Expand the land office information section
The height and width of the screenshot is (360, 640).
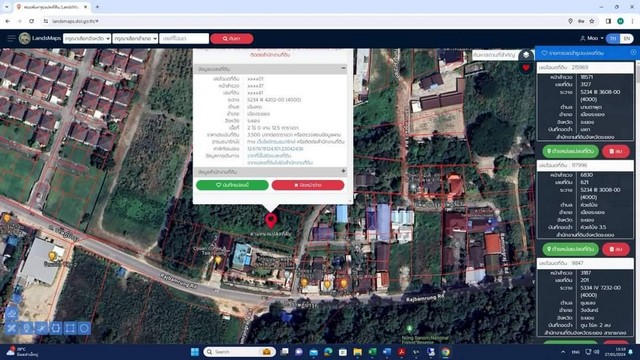pos(343,171)
